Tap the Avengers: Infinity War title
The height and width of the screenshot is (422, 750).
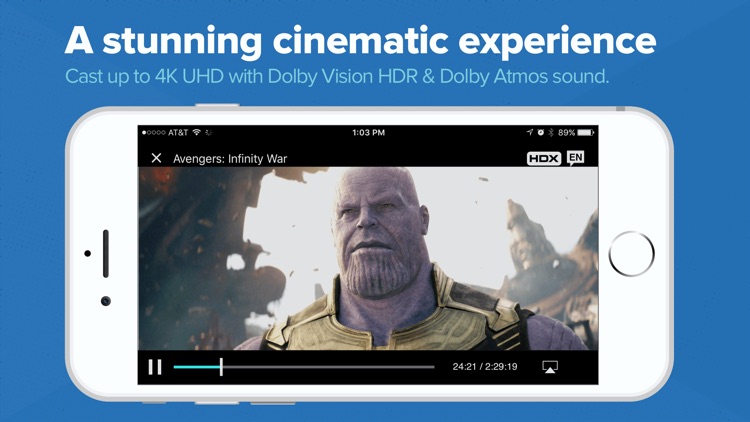[x=230, y=158]
